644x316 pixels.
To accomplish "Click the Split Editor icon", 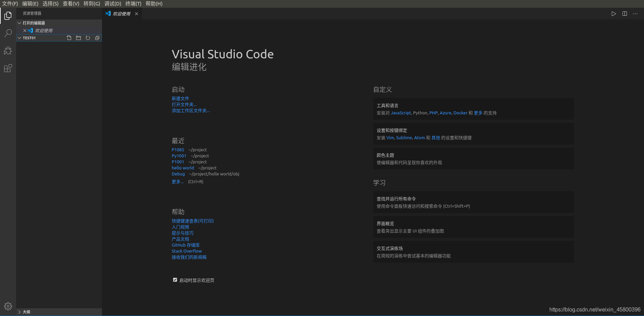I will 624,14.
